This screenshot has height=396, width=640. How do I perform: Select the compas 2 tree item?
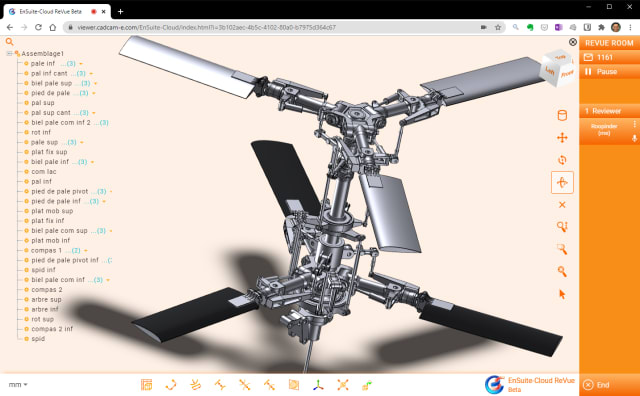47,289
